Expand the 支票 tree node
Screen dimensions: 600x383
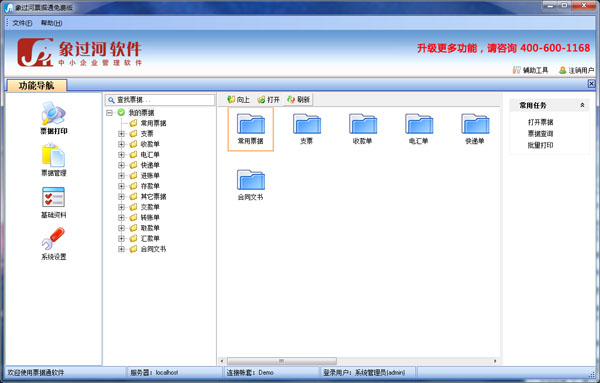[121, 134]
